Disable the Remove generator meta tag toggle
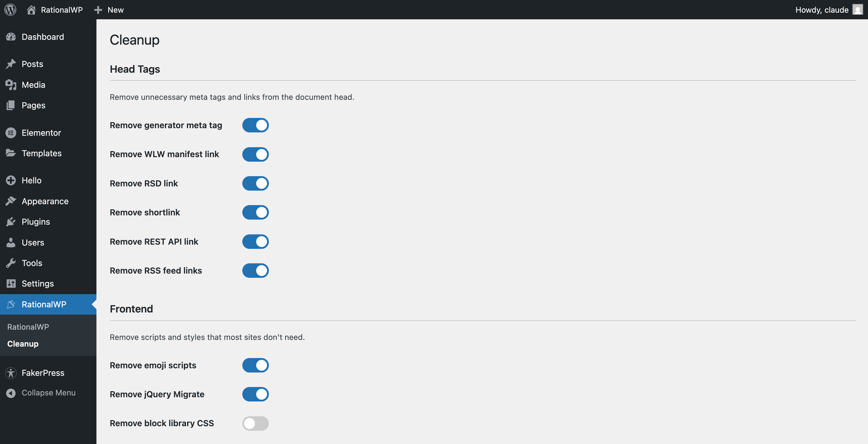868x444 pixels. click(x=255, y=125)
